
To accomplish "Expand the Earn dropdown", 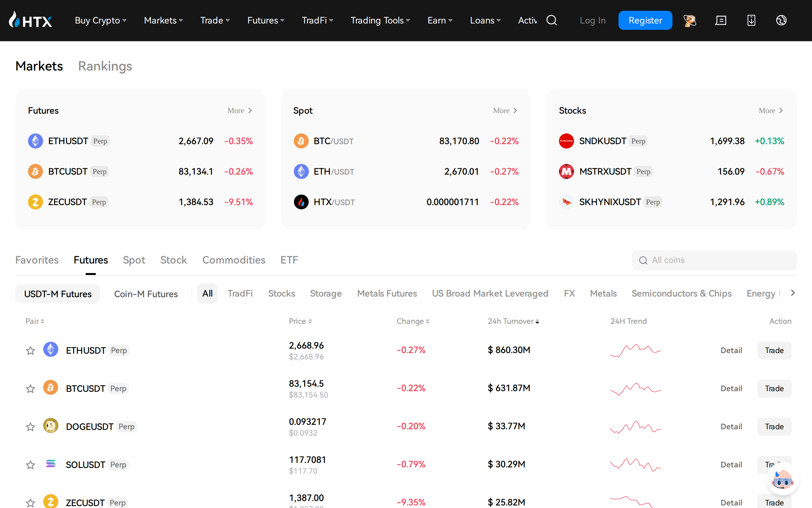I will click(x=440, y=21).
